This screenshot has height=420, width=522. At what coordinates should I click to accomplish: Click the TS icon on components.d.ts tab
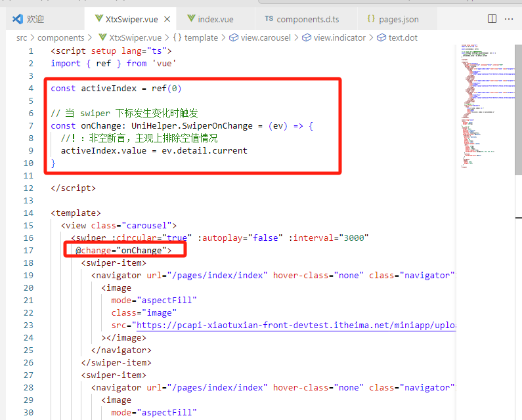269,18
